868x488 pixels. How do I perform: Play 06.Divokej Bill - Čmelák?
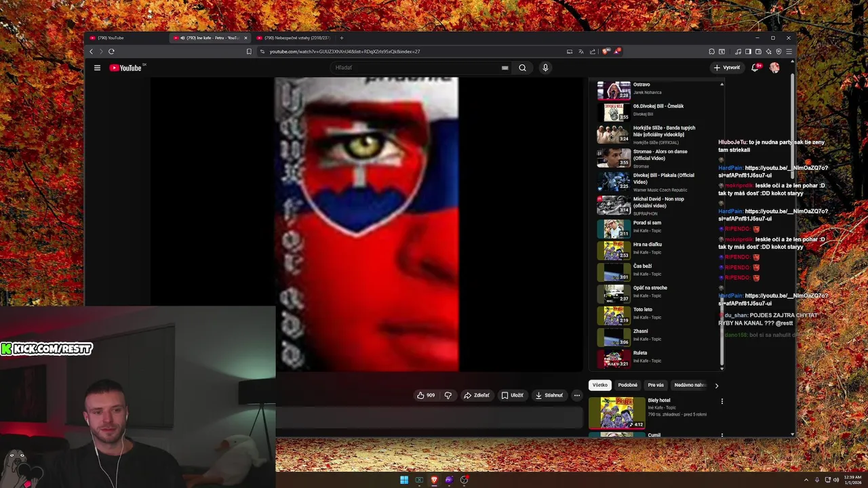coord(656,112)
